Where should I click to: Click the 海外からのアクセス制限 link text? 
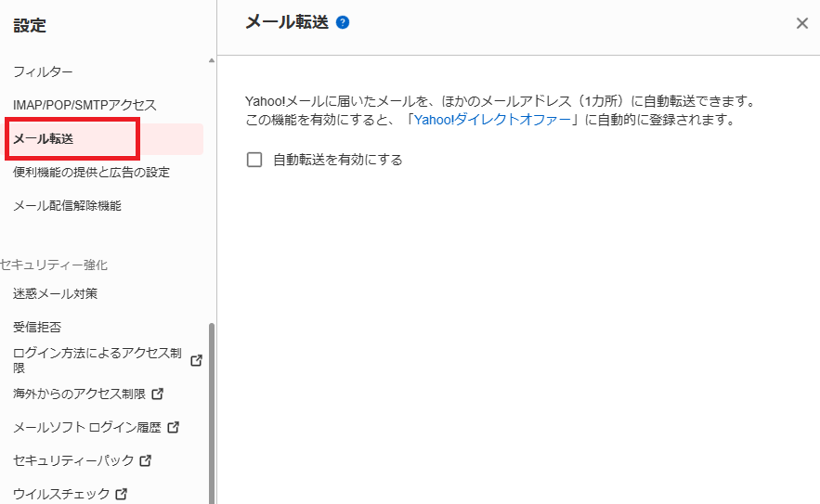click(x=79, y=394)
